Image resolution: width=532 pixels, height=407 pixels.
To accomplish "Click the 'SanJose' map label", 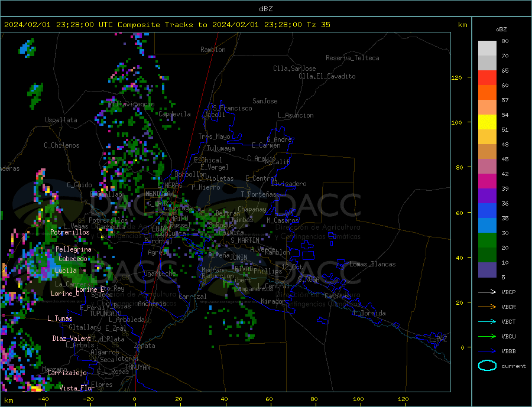I will click(265, 101).
